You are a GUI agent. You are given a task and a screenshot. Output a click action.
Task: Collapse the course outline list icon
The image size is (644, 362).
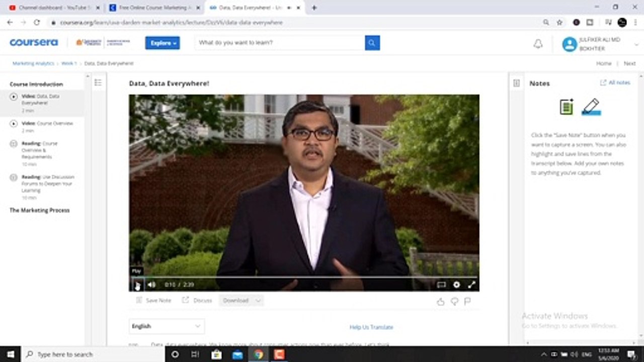click(98, 82)
